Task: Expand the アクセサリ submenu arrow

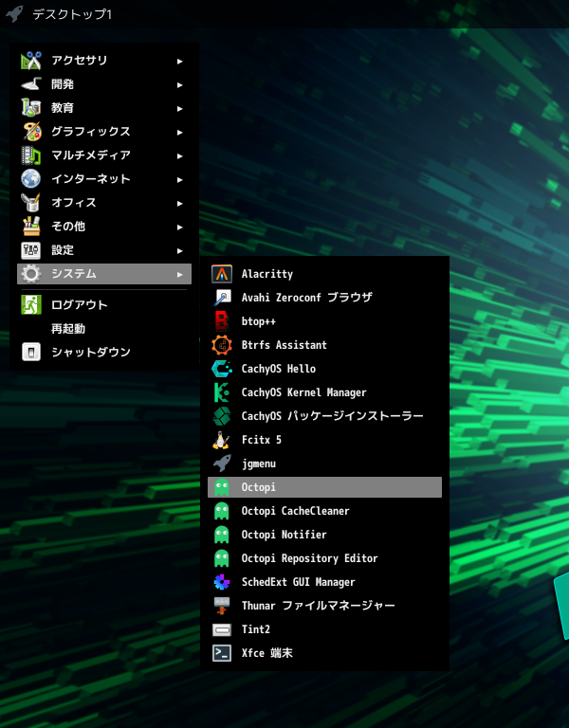Action: pos(180,61)
